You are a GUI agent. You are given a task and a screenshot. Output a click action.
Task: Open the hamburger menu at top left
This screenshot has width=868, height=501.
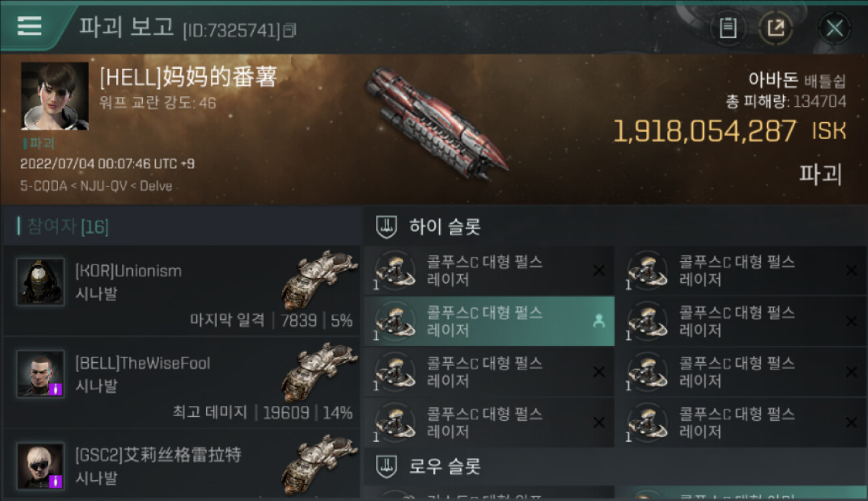pyautogui.click(x=29, y=27)
